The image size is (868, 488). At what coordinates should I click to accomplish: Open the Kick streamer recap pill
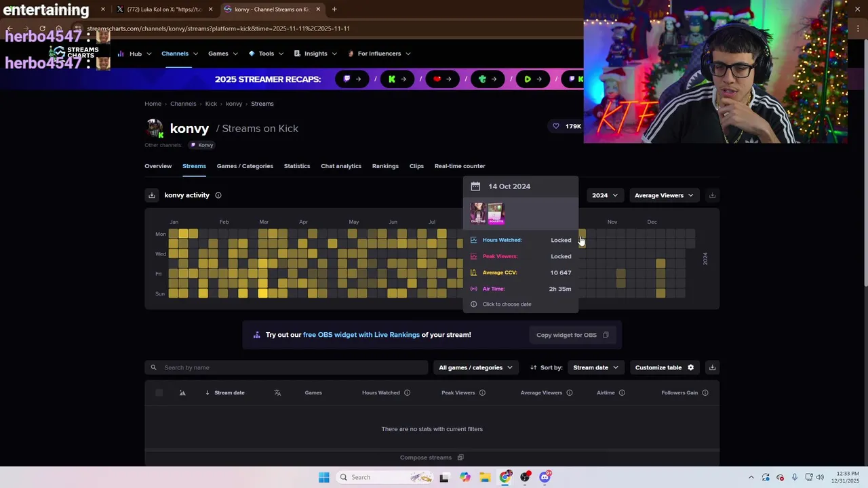[x=397, y=79]
